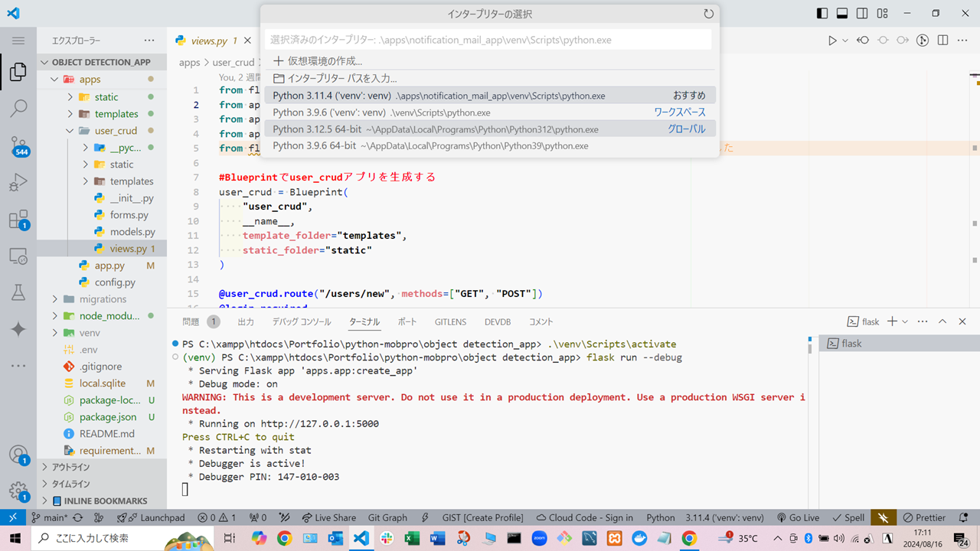Image resolution: width=980 pixels, height=551 pixels.
Task: Toggle Prettier formatter status
Action: 923,517
